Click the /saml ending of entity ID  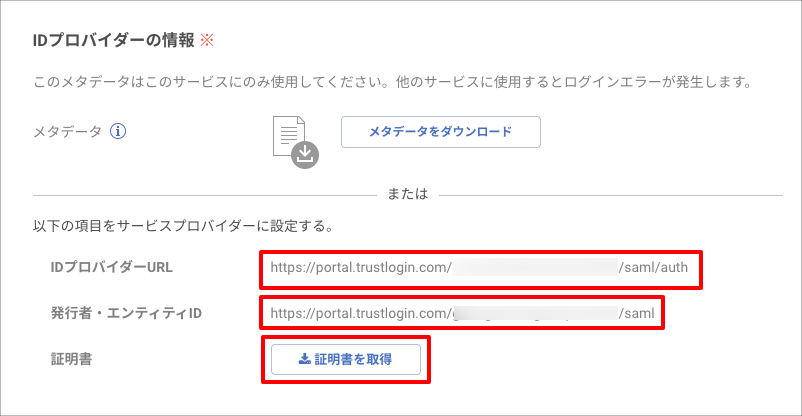[636, 313]
